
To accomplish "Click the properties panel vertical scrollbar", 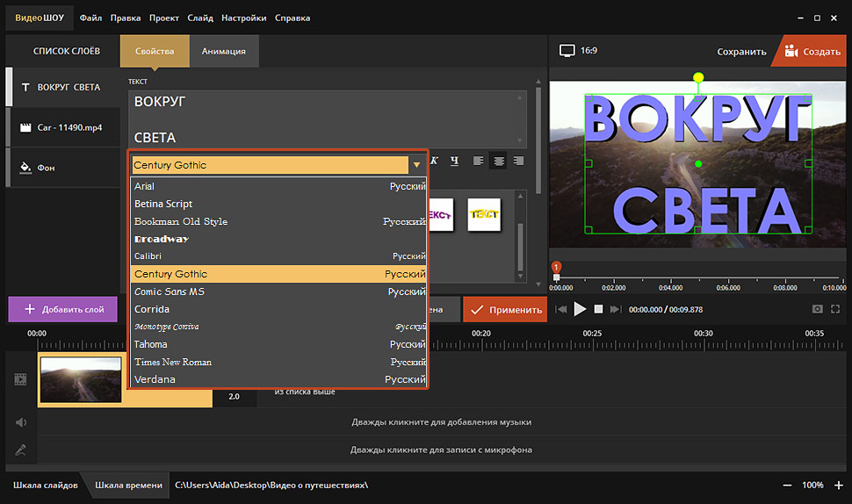I will click(x=538, y=141).
